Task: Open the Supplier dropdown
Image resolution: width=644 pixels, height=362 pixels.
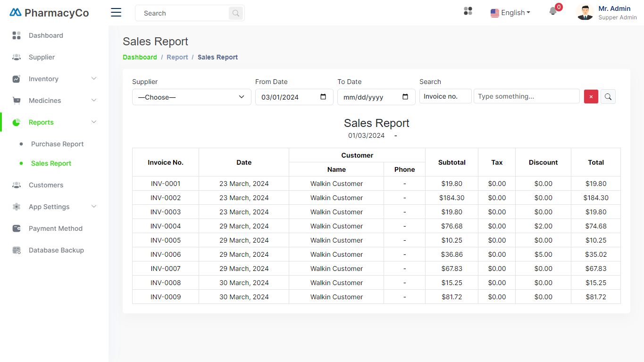Action: click(192, 97)
